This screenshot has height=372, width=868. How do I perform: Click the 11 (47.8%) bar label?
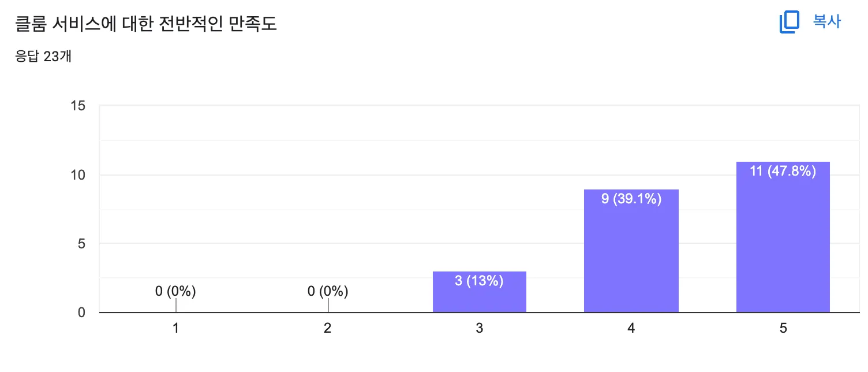(783, 171)
